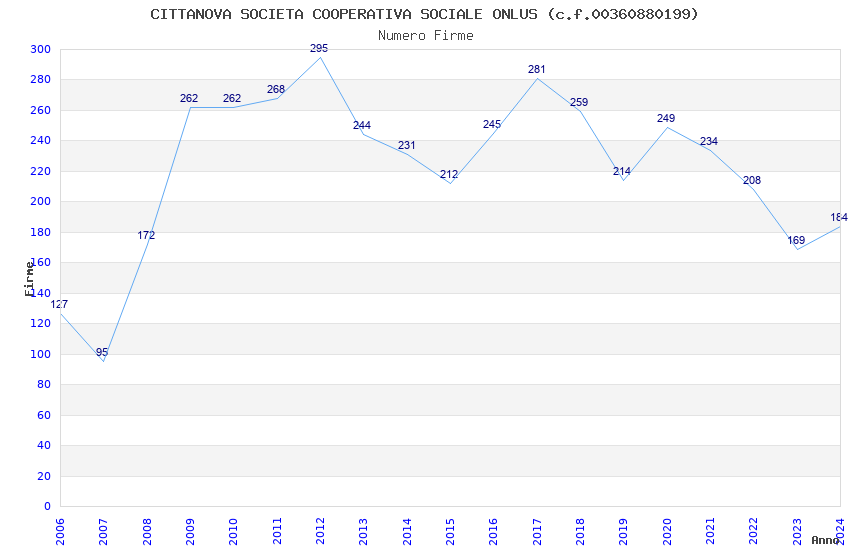Click the x-axis year label 2006
The image size is (850, 550).
60,531
